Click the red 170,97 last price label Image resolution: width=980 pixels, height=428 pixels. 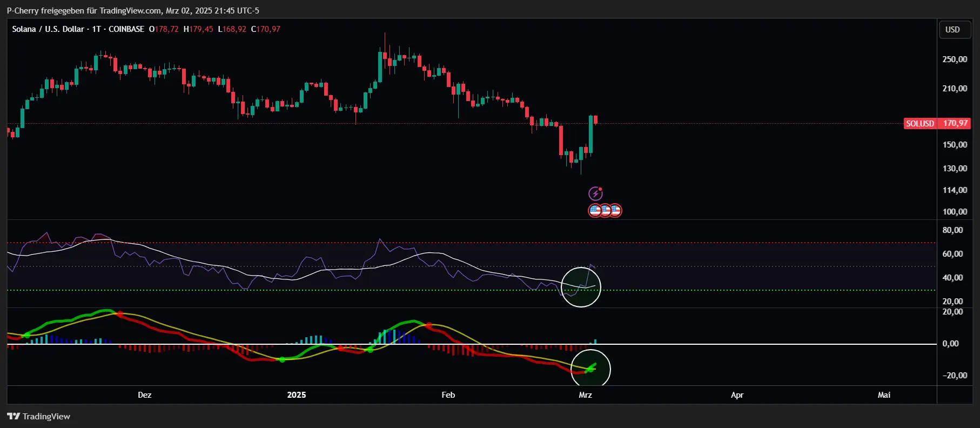pos(955,123)
